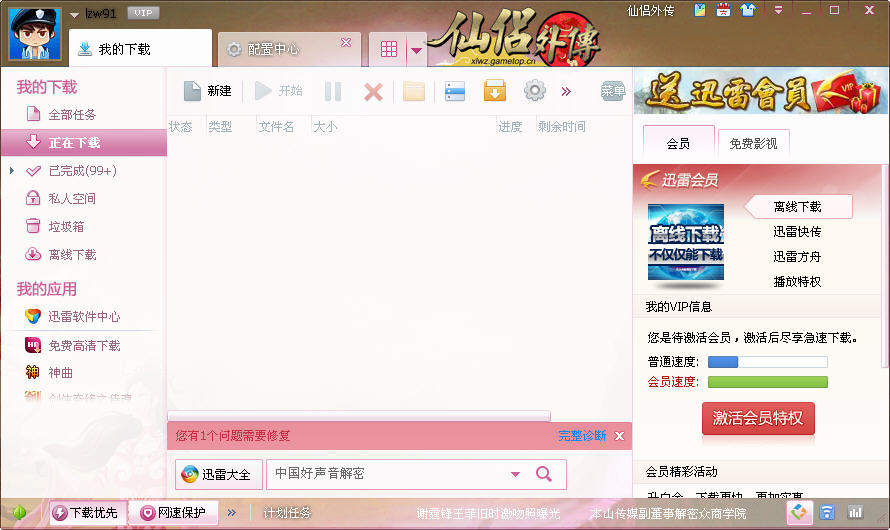Open 迅雷软件中心 app
The width and height of the screenshot is (890, 530).
[x=83, y=316]
